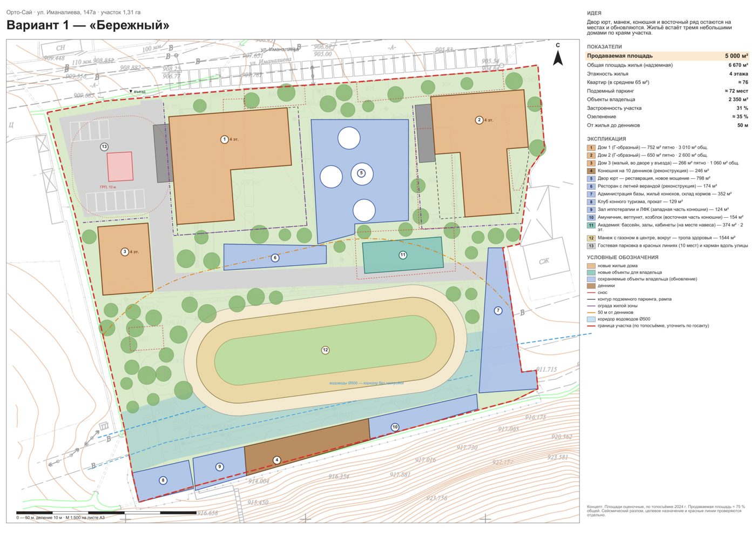This screenshot has height=535, width=756.
Task: Select the «Озеленение» indicator label
Action: point(602,117)
